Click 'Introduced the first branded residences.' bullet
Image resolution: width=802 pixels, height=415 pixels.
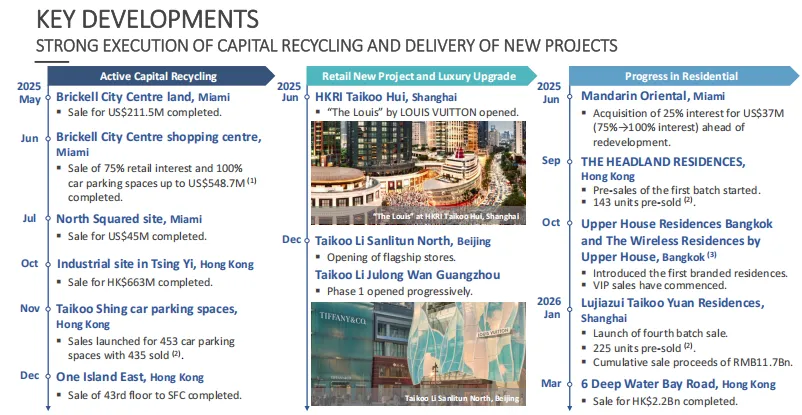[x=690, y=273]
